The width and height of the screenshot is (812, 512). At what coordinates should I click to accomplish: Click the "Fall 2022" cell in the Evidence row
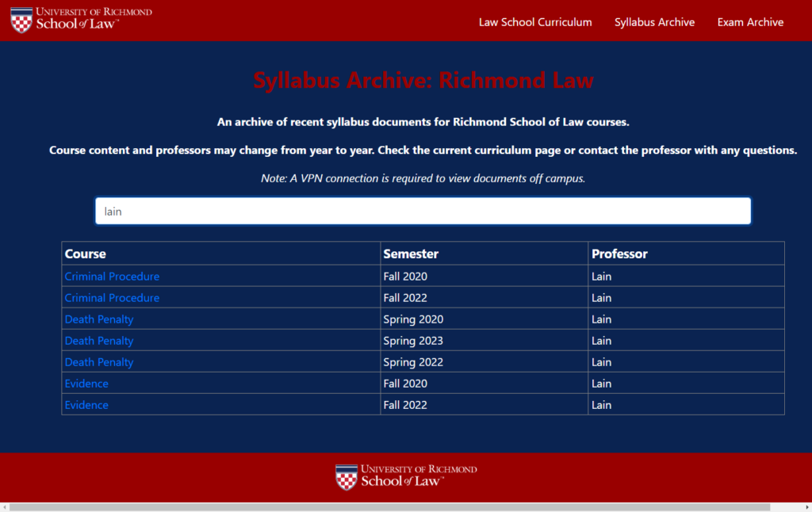click(485, 405)
